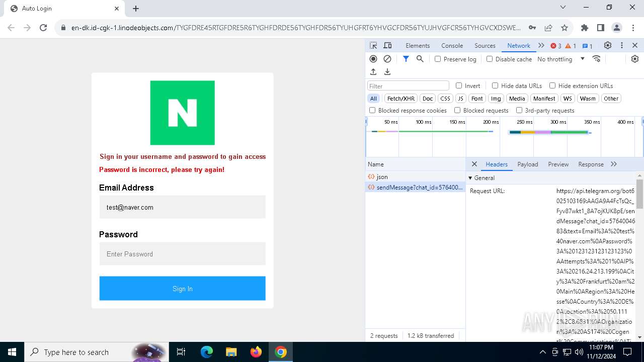Image resolution: width=644 pixels, height=362 pixels.
Task: Check 3rd-party requests checkbox
Action: 519,110
